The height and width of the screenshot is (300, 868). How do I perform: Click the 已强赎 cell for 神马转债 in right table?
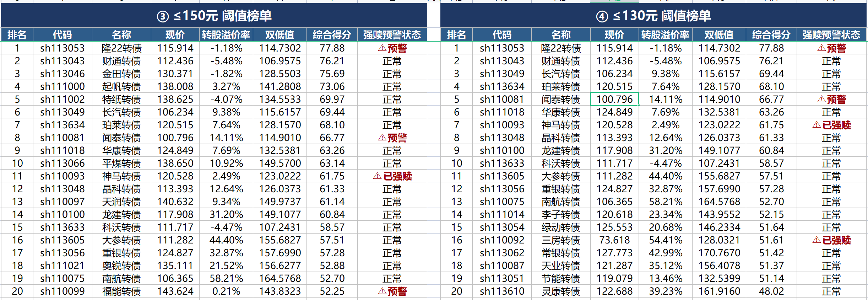tap(831, 125)
